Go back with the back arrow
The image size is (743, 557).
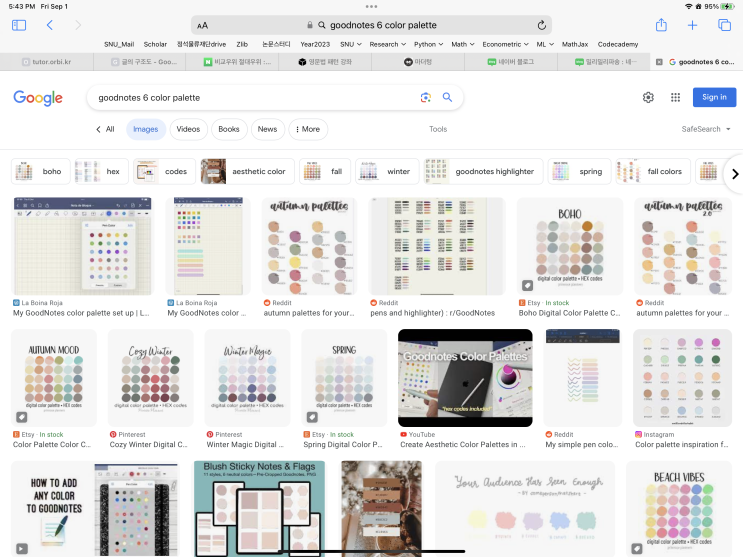pos(50,25)
